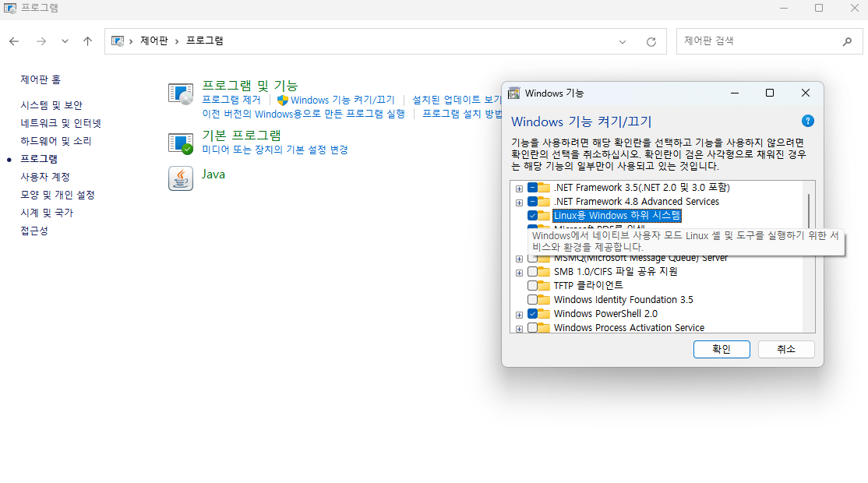This screenshot has width=868, height=483.
Task: Toggle .NET Framework 3.5 checkbox
Action: pyautogui.click(x=532, y=188)
